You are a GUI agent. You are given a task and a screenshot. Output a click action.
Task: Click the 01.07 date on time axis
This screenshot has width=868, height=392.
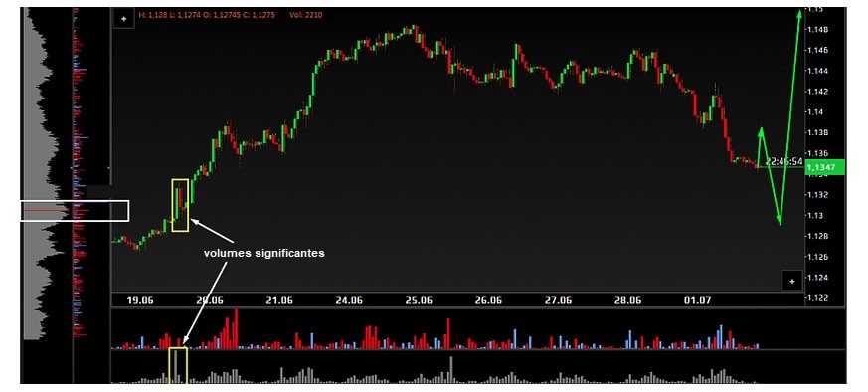(698, 300)
